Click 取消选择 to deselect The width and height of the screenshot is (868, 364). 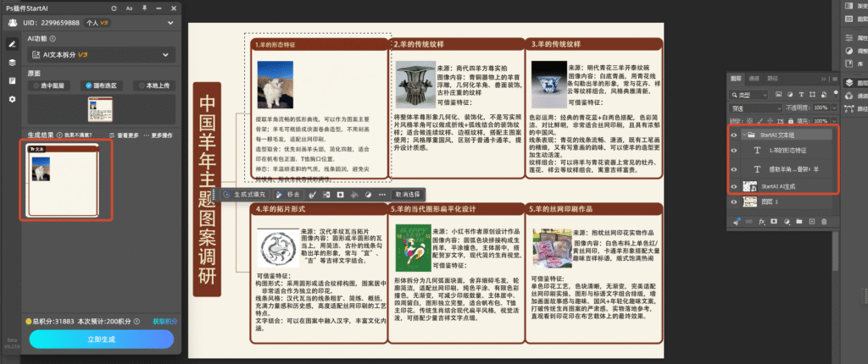(x=408, y=195)
